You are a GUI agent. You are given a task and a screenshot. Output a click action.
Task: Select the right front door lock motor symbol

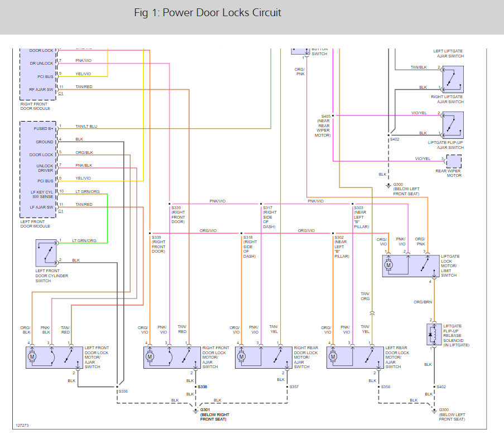coord(150,356)
